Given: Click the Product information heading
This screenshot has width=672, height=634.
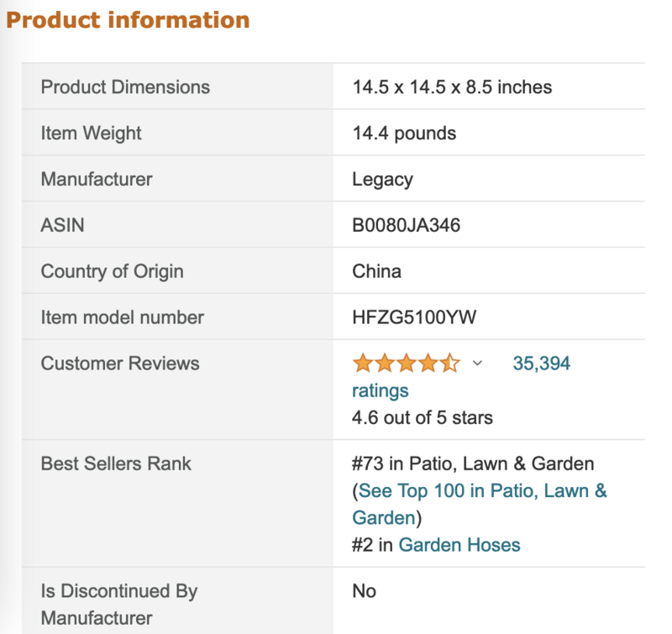Looking at the screenshot, I should click(x=128, y=20).
